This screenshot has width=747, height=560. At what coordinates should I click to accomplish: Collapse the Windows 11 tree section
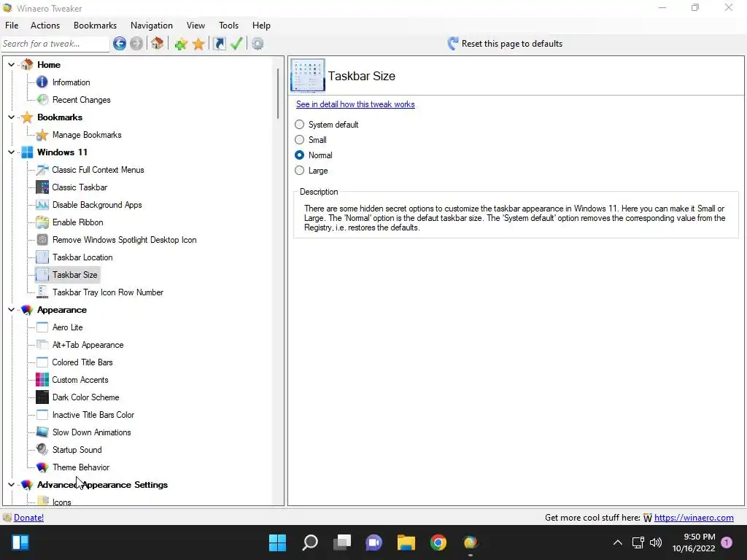click(12, 152)
